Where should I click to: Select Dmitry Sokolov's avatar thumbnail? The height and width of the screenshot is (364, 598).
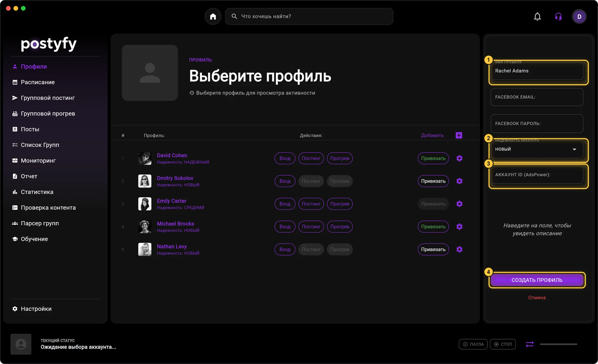145,181
